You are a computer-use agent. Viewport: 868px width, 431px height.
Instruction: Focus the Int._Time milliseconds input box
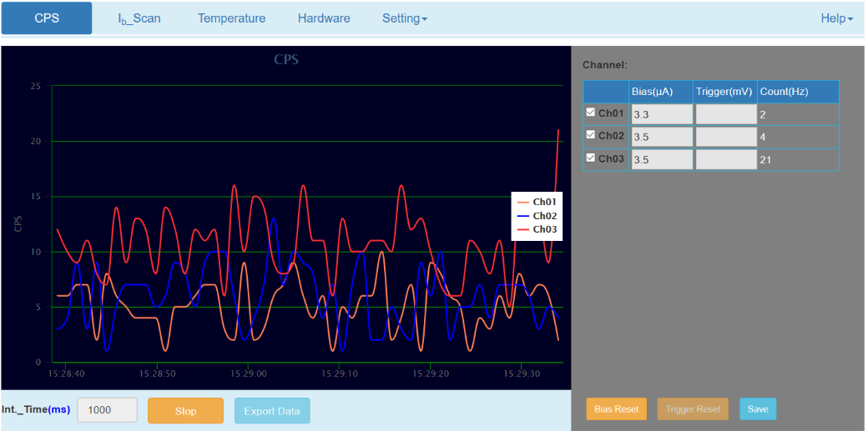click(x=107, y=411)
